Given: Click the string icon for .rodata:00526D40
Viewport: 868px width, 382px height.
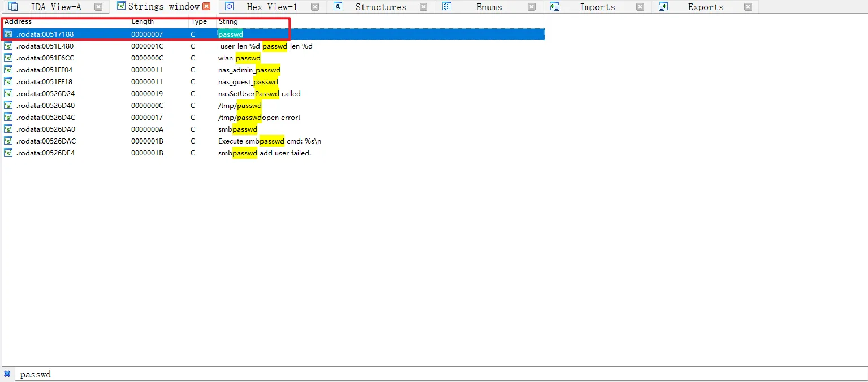Looking at the screenshot, I should click(8, 106).
